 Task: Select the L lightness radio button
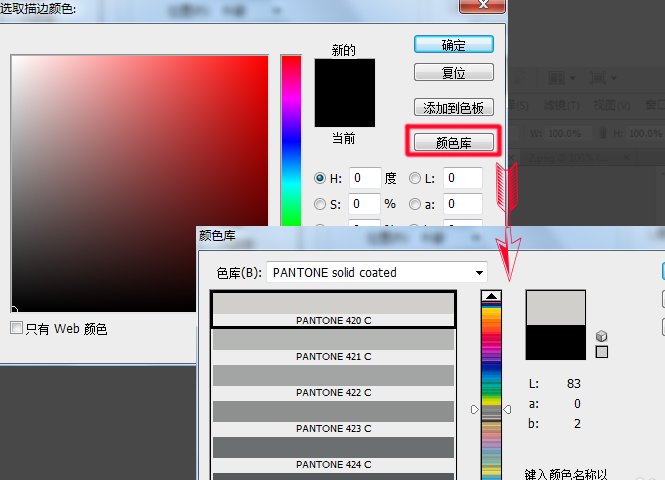(414, 178)
